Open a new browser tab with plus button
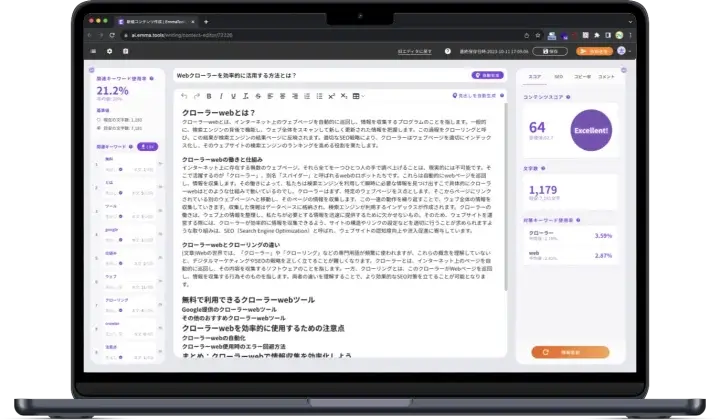This screenshot has width=720, height=420. click(206, 21)
